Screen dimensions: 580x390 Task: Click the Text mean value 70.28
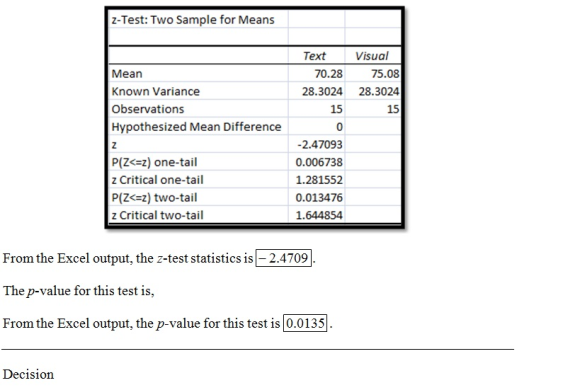[x=328, y=74]
